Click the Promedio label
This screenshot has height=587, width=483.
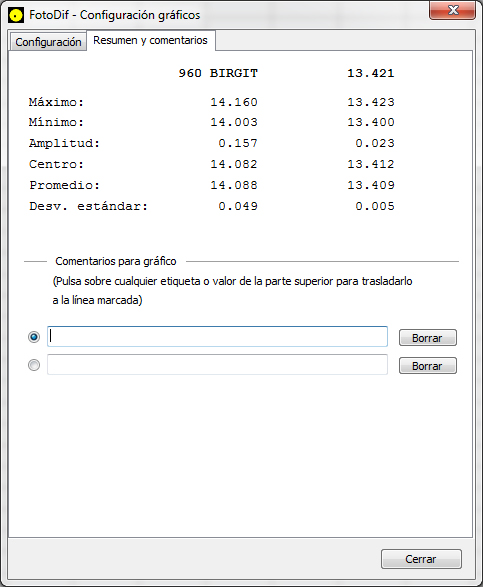[x=64, y=185]
